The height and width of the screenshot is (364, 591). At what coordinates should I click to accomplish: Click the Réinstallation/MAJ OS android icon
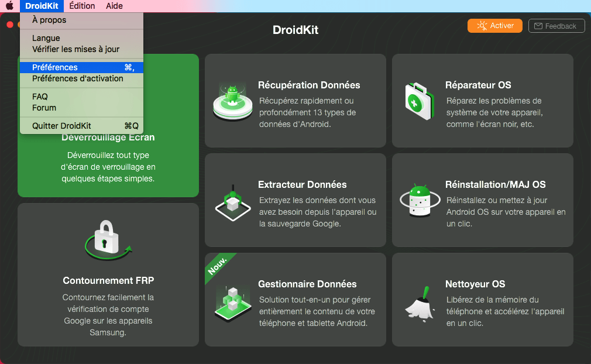(x=420, y=201)
